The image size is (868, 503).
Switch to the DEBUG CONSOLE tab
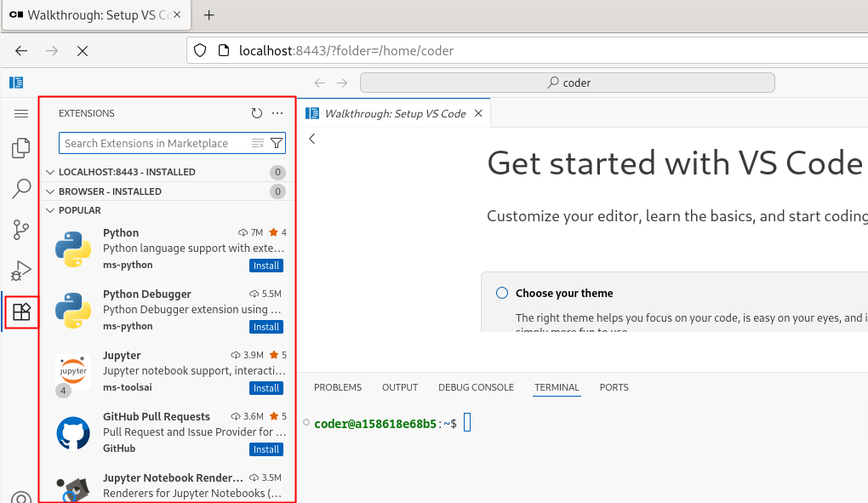[x=476, y=387]
